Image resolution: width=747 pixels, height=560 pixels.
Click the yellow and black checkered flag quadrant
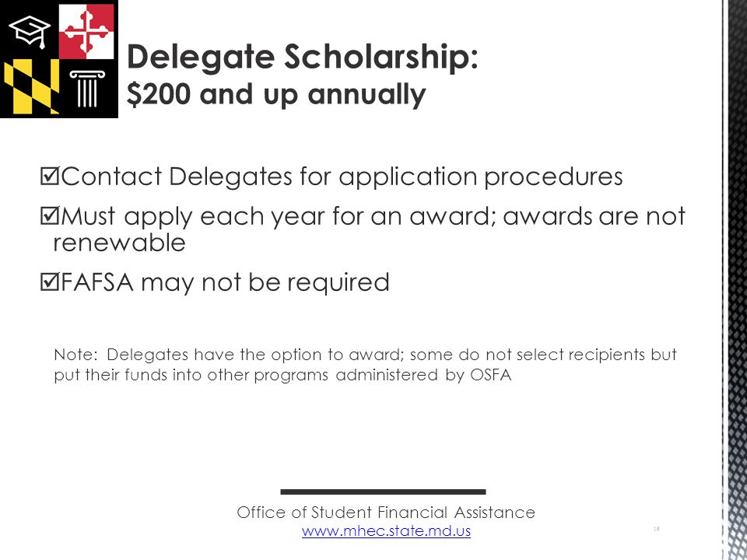pos(31,86)
